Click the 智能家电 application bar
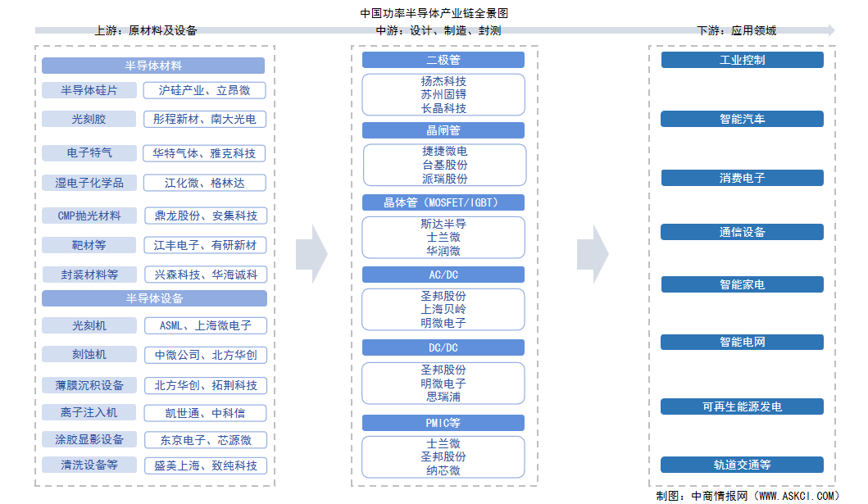 [743, 285]
